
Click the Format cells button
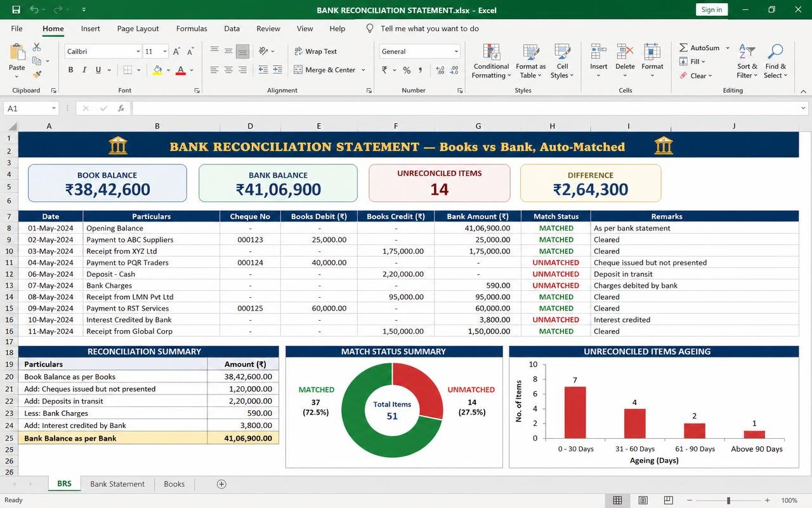coord(652,61)
